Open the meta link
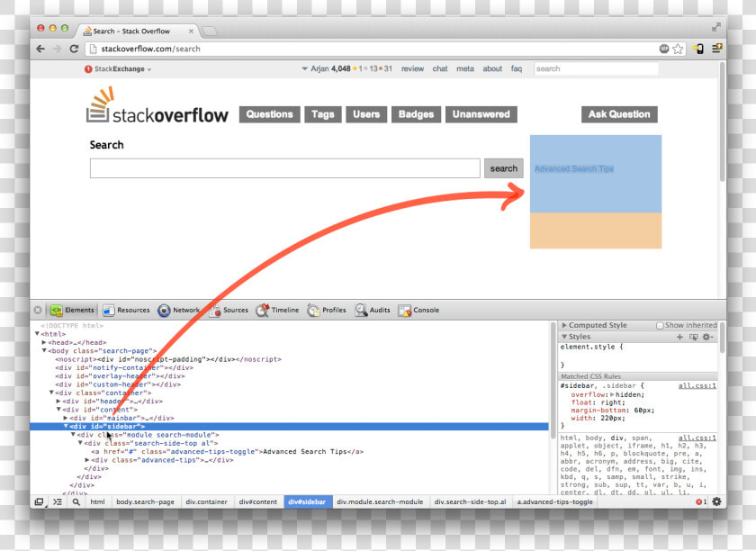 tap(465, 69)
